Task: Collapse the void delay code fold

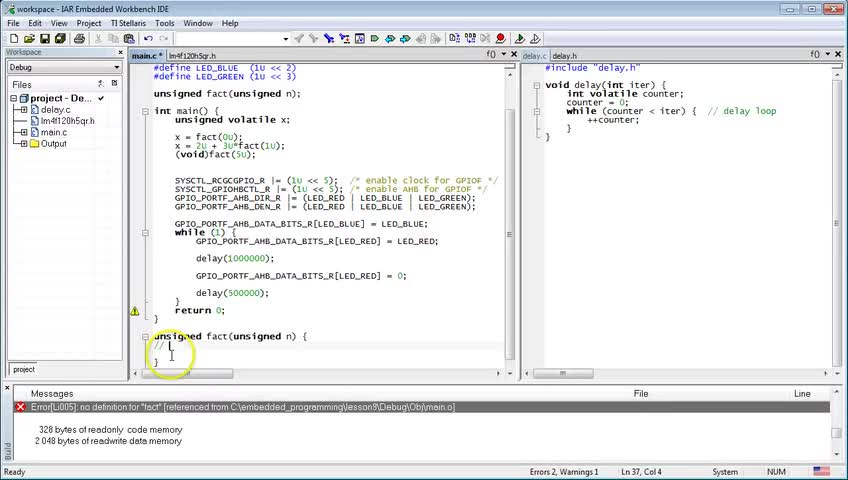Action: click(x=536, y=85)
